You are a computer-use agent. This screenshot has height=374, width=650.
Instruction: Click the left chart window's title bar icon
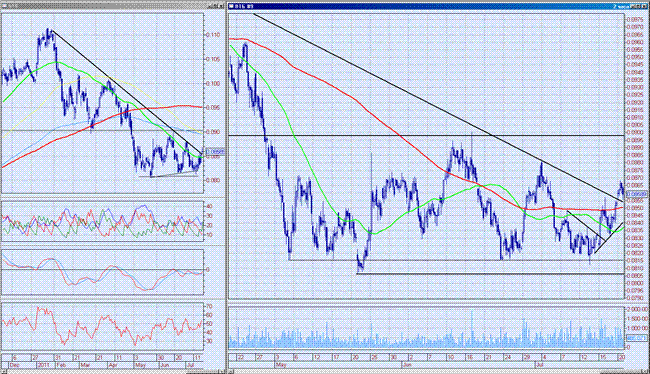tap(3, 6)
